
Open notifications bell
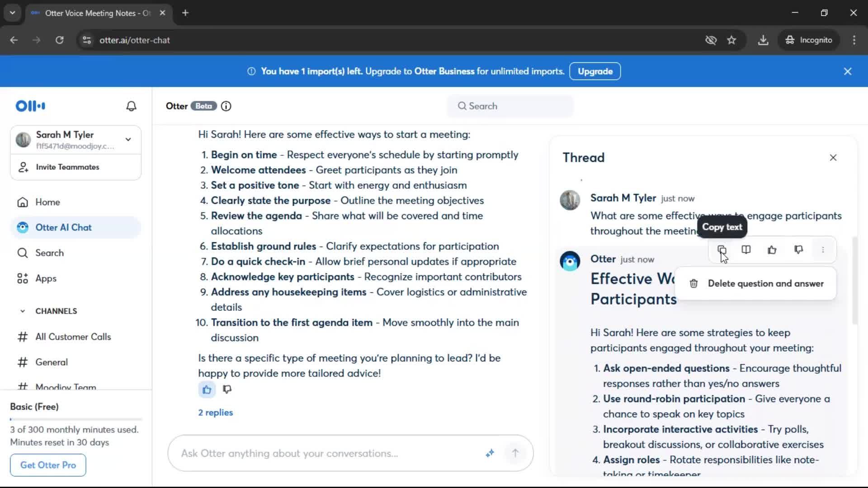pos(131,106)
